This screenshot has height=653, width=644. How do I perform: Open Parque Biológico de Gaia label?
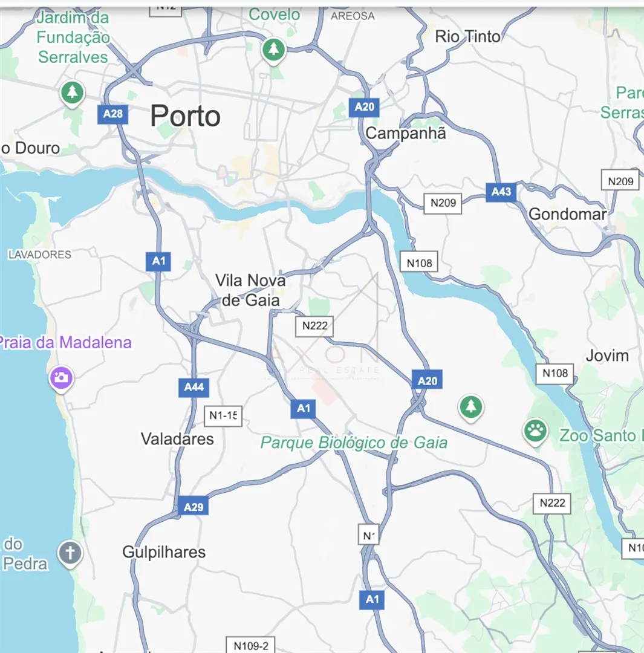tap(354, 442)
